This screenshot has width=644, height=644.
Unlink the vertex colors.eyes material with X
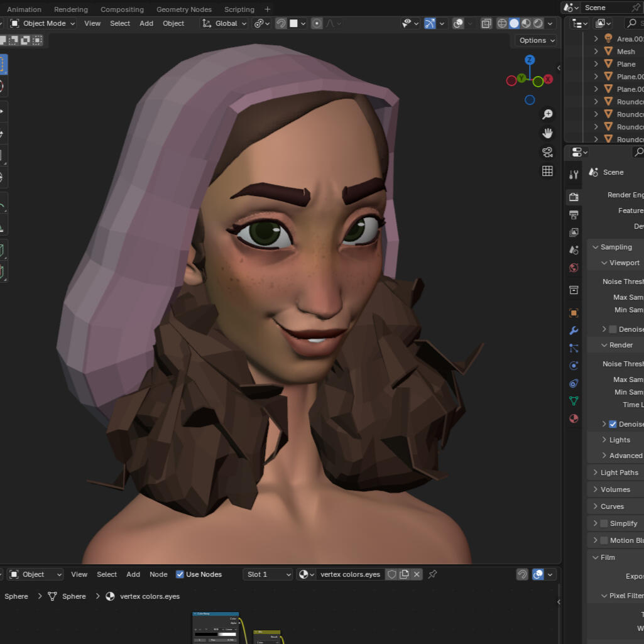pos(417,574)
